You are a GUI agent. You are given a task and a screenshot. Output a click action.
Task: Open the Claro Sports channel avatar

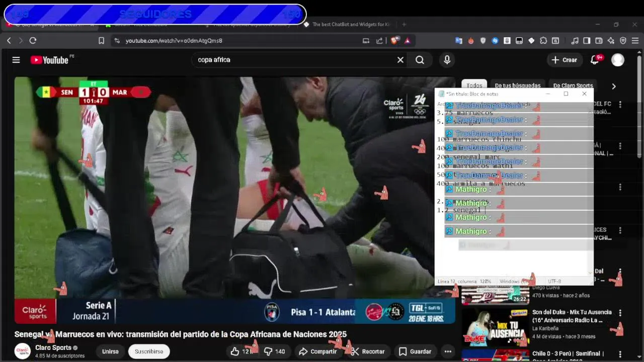(22, 351)
